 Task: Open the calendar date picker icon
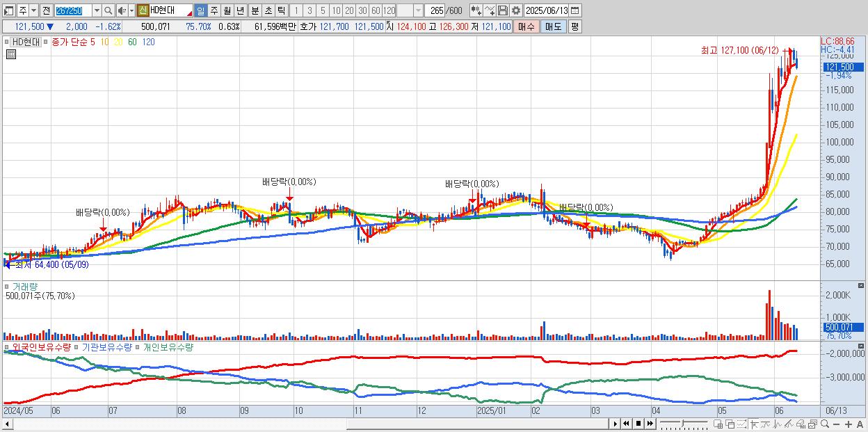[575, 10]
